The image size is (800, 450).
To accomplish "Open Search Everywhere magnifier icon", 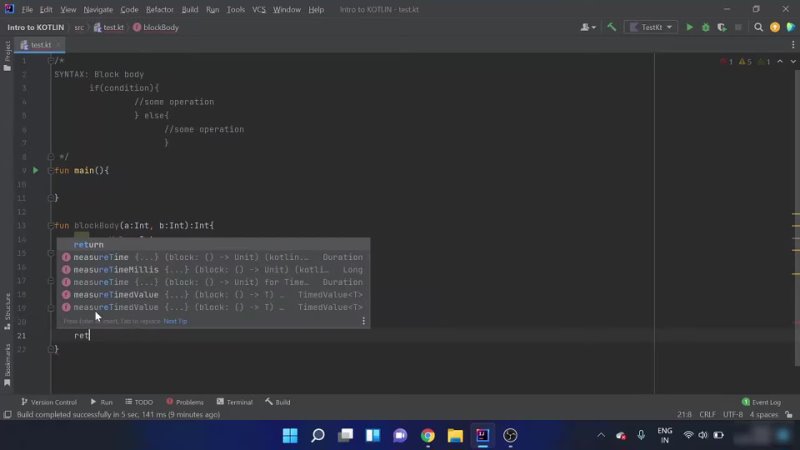I will (759, 28).
